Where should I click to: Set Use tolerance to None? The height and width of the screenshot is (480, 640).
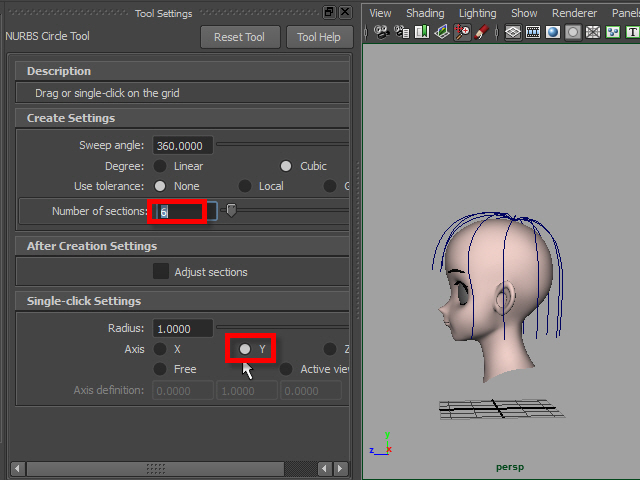pyautogui.click(x=160, y=186)
